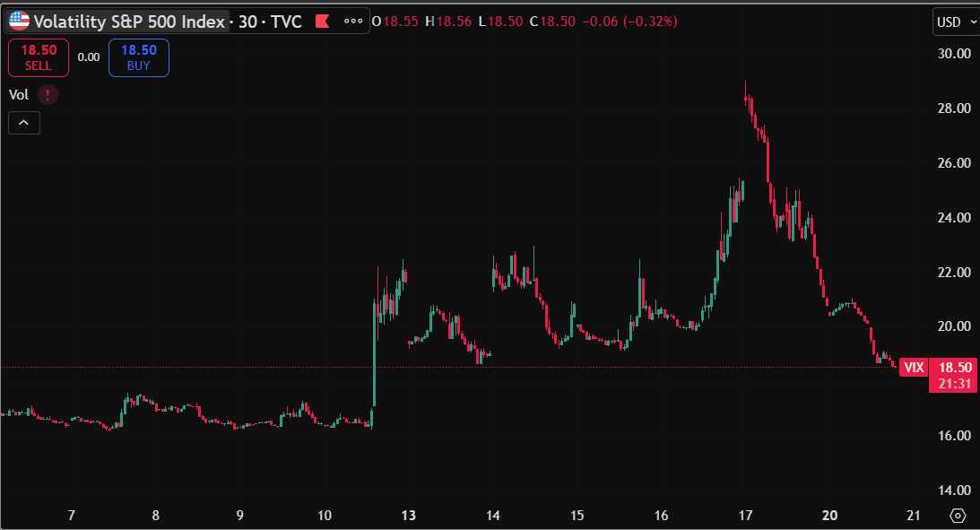Viewport: 980px width, 530px height.
Task: Click the change value −0.06 (−0.32%)
Action: 630,22
